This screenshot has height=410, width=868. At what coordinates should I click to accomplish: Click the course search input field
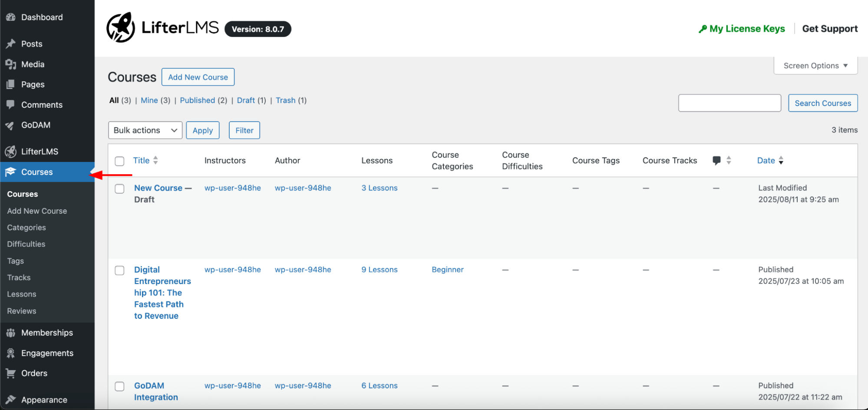pos(729,103)
